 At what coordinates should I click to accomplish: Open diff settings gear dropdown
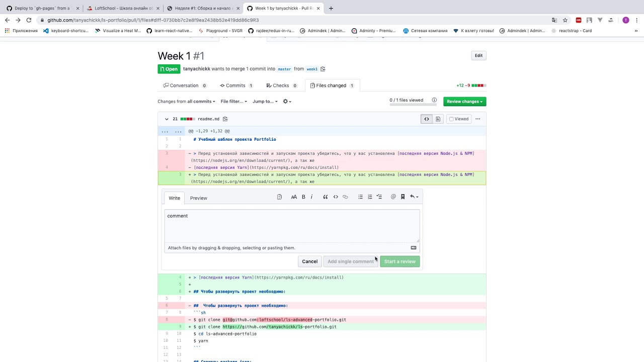pyautogui.click(x=287, y=102)
